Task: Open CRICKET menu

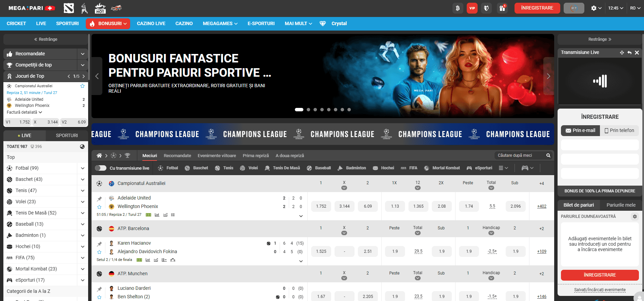Action: point(16,23)
